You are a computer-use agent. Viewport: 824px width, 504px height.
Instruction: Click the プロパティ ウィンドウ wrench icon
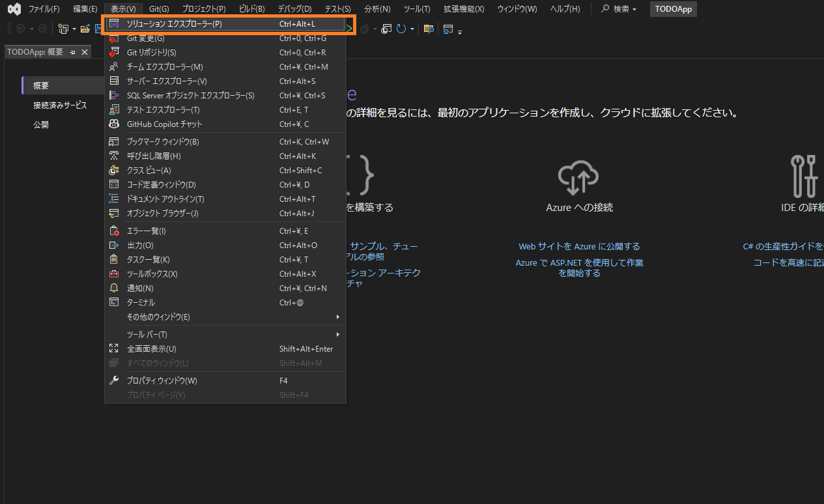click(113, 381)
